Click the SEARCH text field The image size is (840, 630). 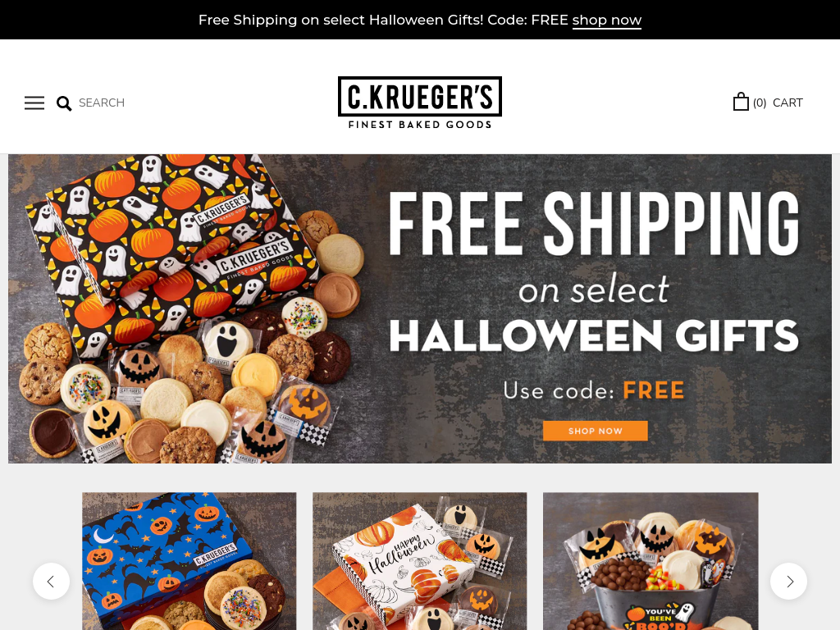[x=101, y=103]
